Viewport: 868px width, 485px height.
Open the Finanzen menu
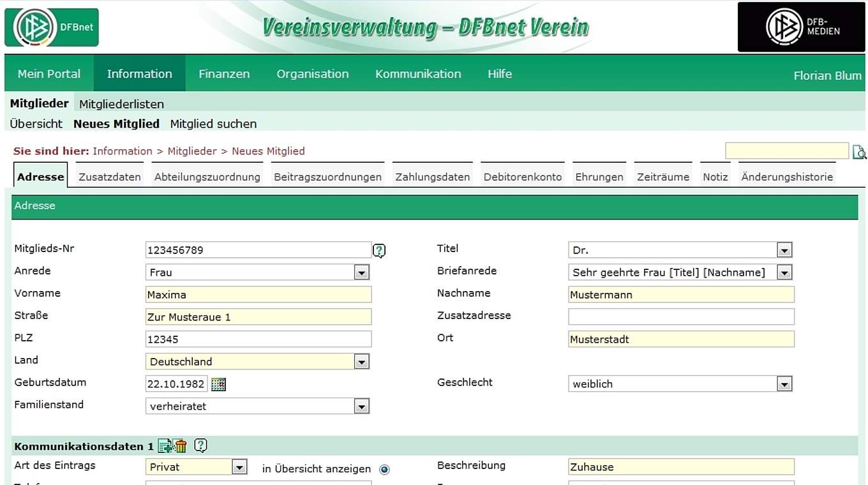tap(224, 74)
